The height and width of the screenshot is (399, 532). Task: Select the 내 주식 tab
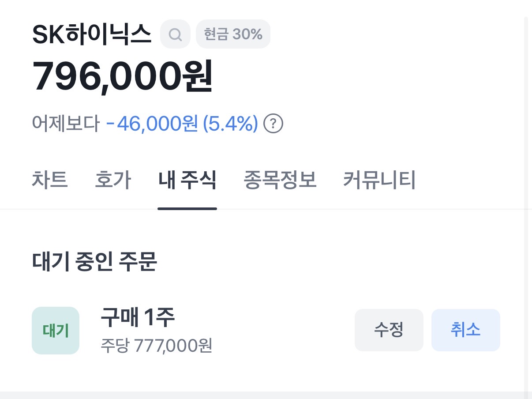point(187,181)
